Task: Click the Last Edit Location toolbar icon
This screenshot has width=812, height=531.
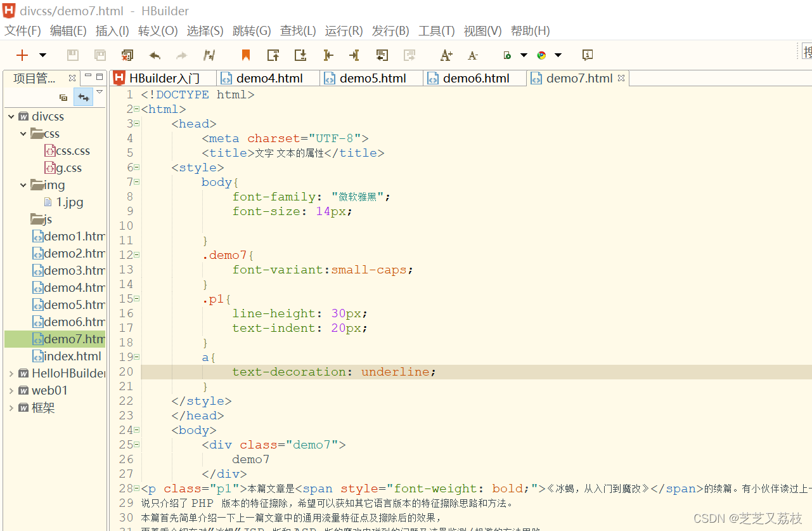Action: point(382,55)
